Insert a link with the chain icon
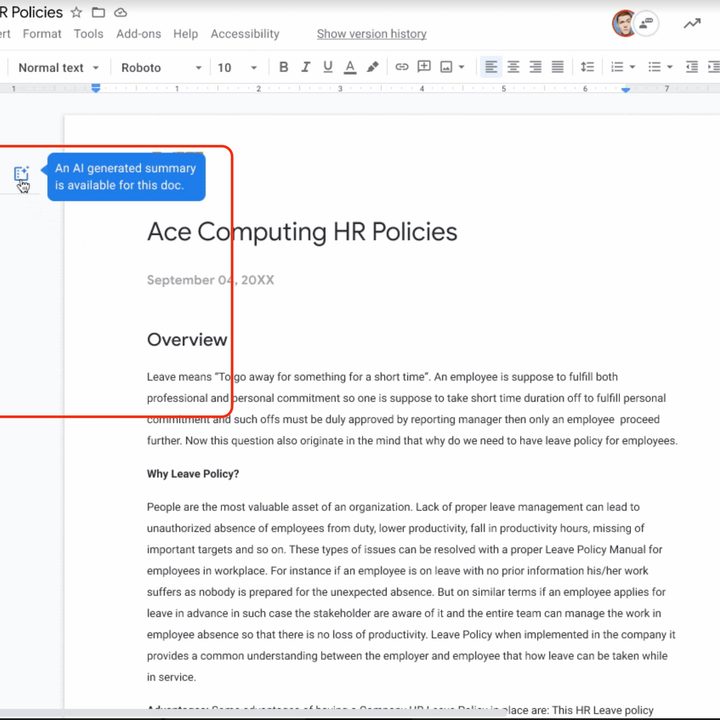 click(402, 68)
